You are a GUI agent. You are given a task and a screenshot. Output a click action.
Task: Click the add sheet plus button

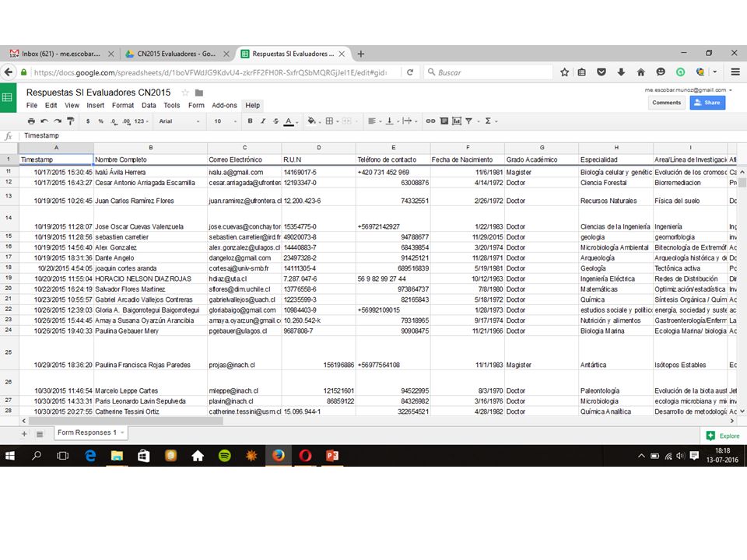coord(24,434)
